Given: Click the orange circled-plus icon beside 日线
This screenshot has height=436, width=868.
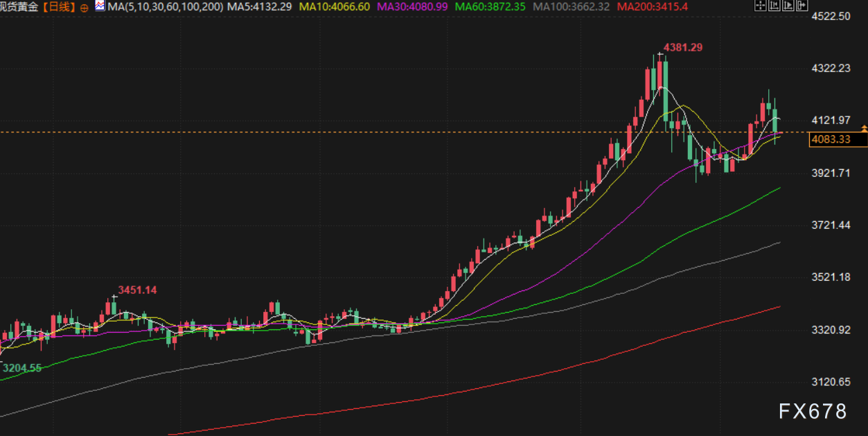Looking at the screenshot, I should pos(84,7).
